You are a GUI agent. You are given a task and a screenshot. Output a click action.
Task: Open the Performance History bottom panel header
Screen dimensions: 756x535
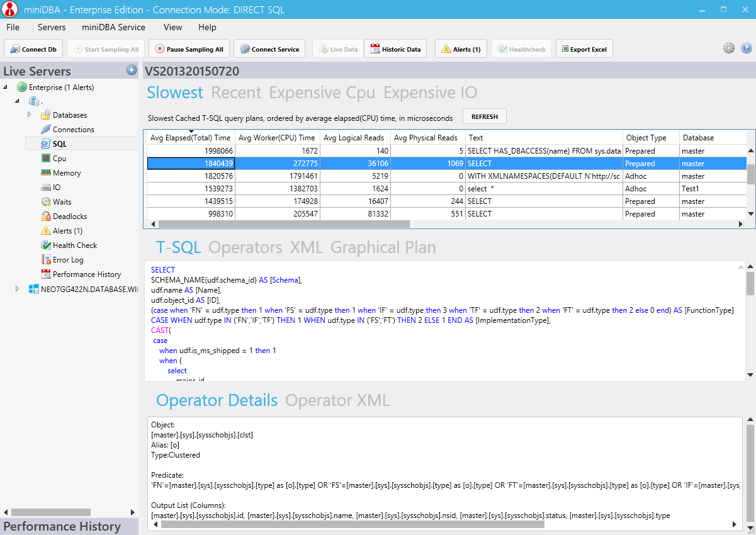[69, 527]
